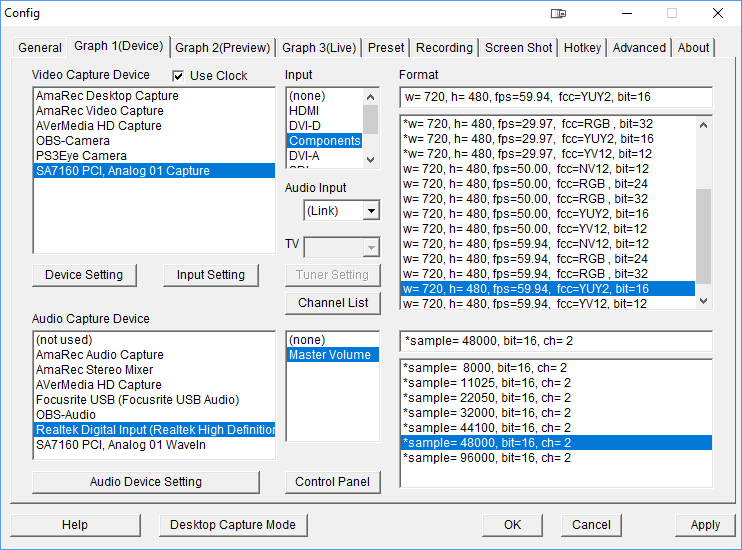
Task: Switch to the Graph 2(Preview) tab
Action: click(x=223, y=47)
